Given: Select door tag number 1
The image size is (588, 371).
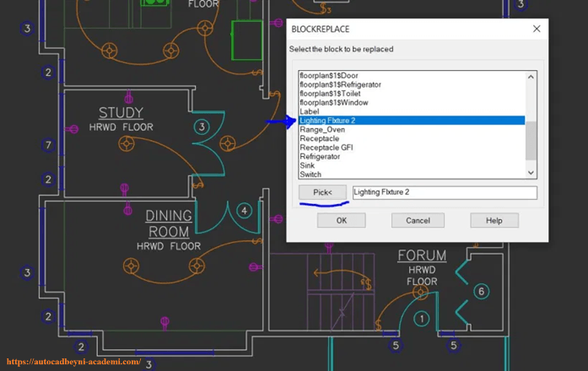Looking at the screenshot, I should coord(422,319).
